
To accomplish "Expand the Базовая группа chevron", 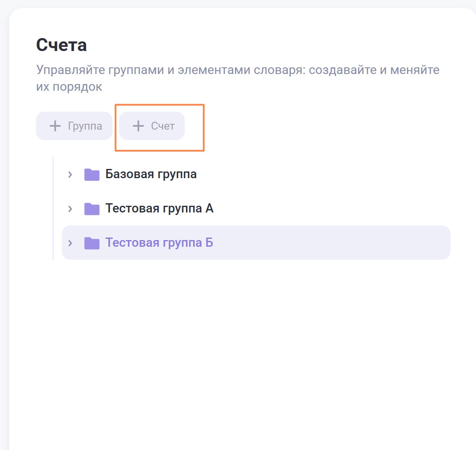I will click(70, 174).
